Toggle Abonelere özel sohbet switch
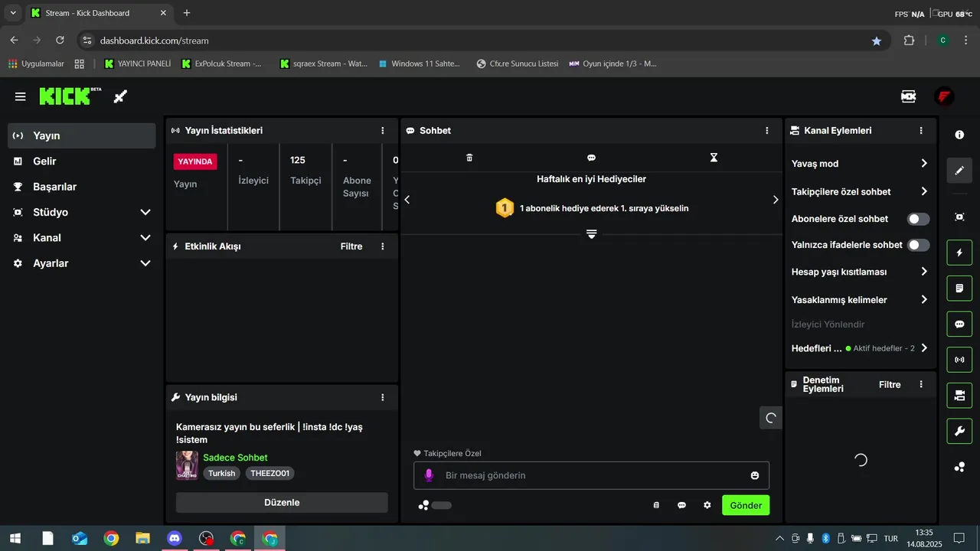980x551 pixels. coord(918,219)
